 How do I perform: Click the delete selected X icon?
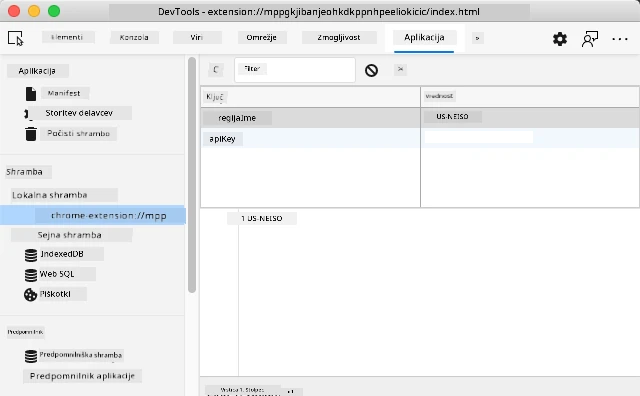coord(400,69)
